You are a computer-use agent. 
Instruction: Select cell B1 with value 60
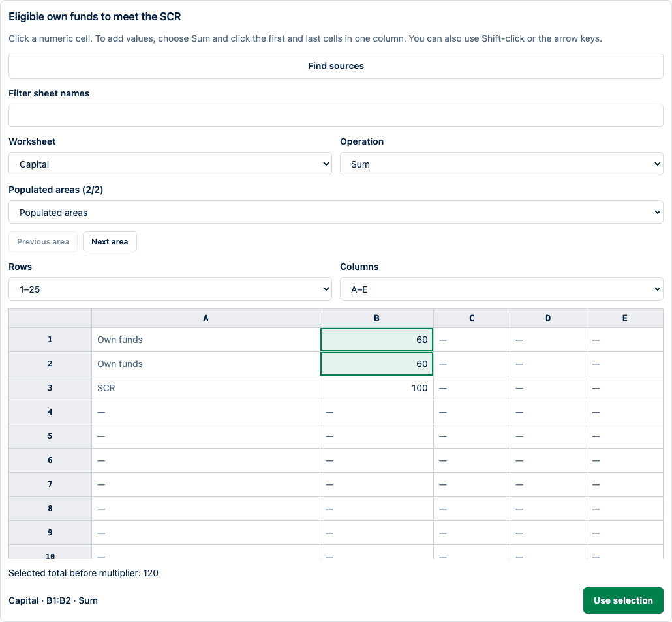(x=376, y=340)
